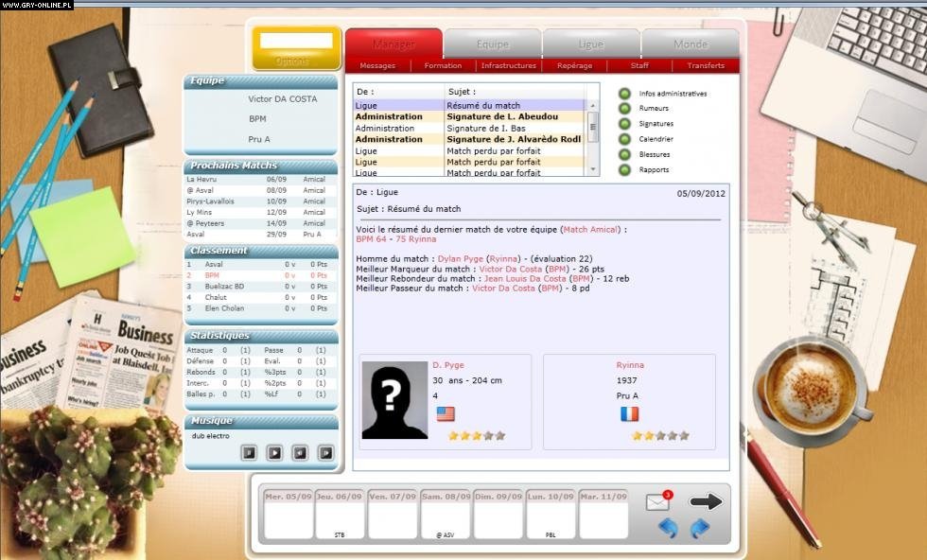Click the third star under Ryinna
Viewport: 927px width, 560px height.
point(659,436)
